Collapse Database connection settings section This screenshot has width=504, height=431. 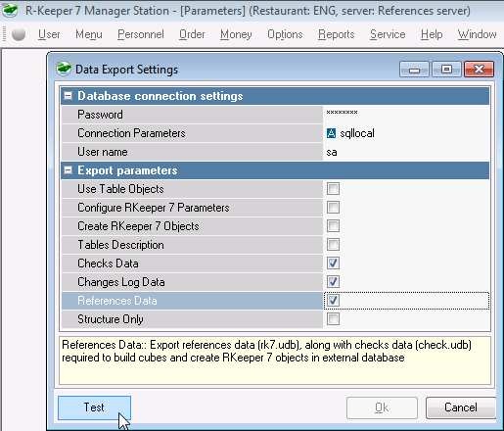[68, 96]
